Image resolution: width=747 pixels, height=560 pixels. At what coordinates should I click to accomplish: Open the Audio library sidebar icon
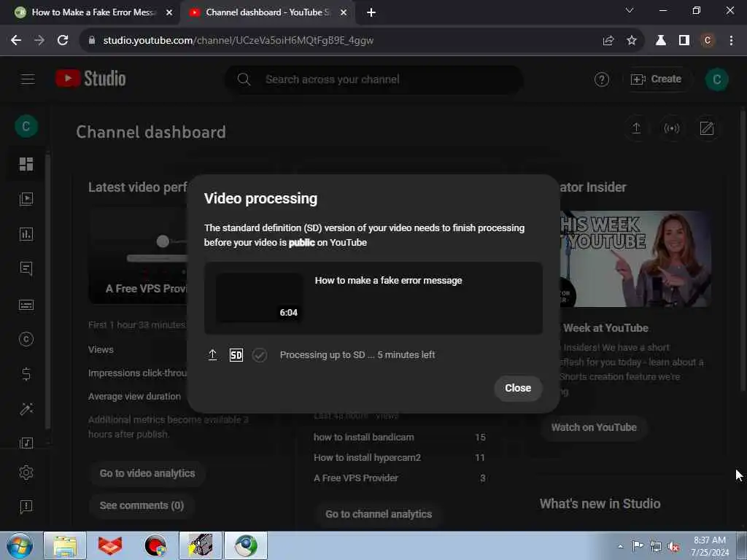pyautogui.click(x=26, y=443)
